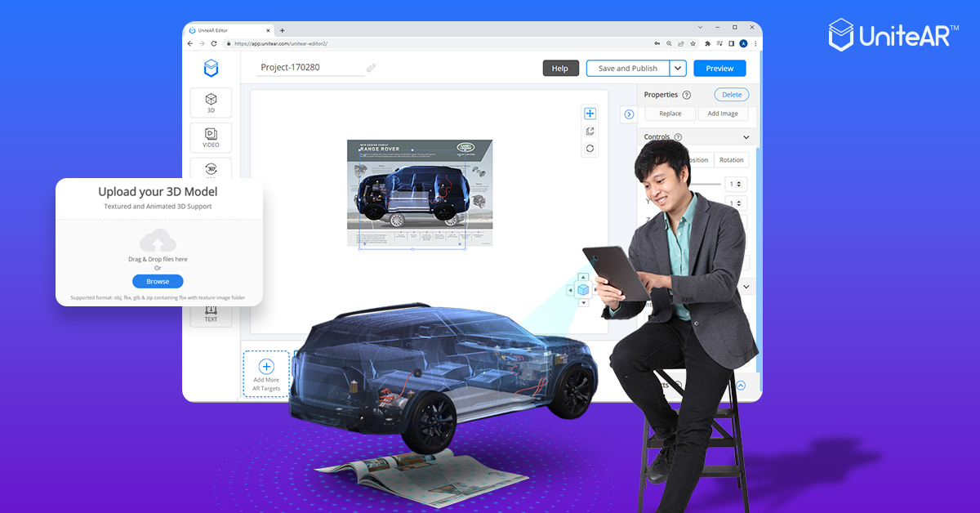Click the gizmo down arrow

583,303
